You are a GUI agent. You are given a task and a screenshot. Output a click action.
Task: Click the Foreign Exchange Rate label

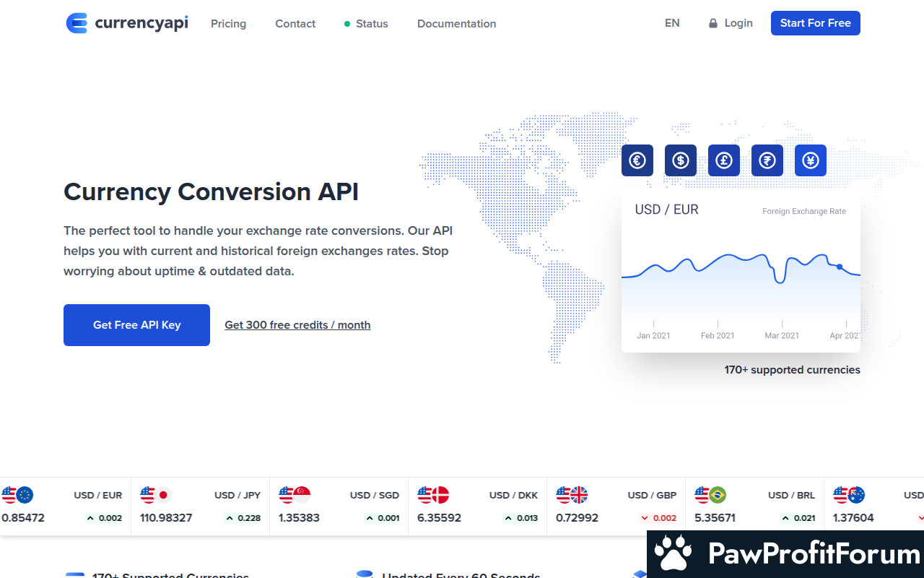pos(804,211)
